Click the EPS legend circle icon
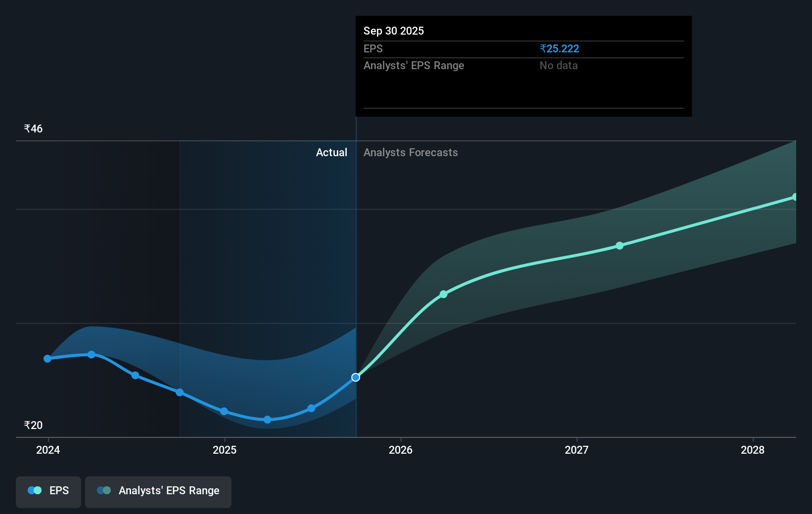 point(35,490)
